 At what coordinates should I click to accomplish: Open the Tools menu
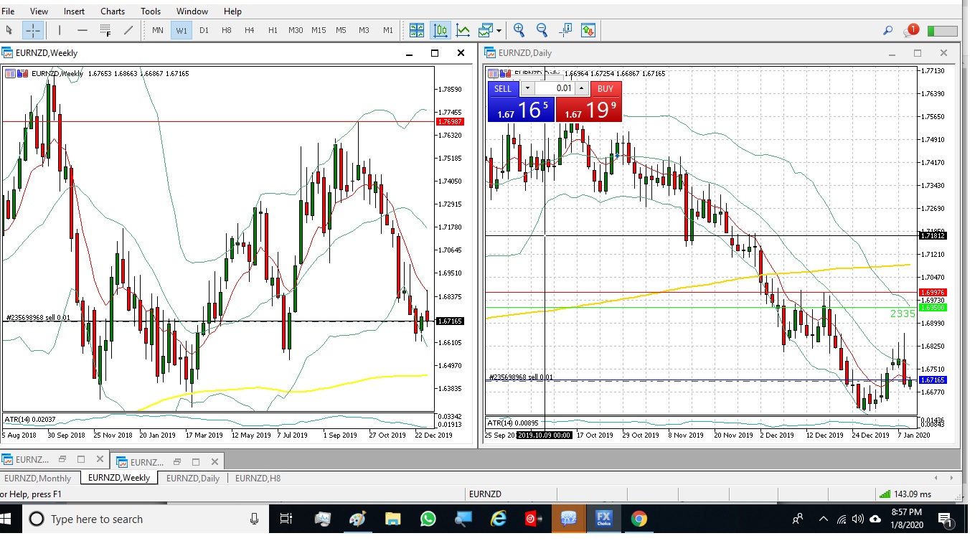point(151,11)
